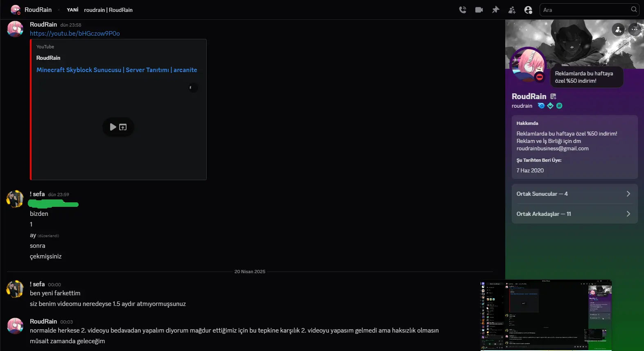Click RoudRain username in first message
The height and width of the screenshot is (351, 644).
(43, 25)
